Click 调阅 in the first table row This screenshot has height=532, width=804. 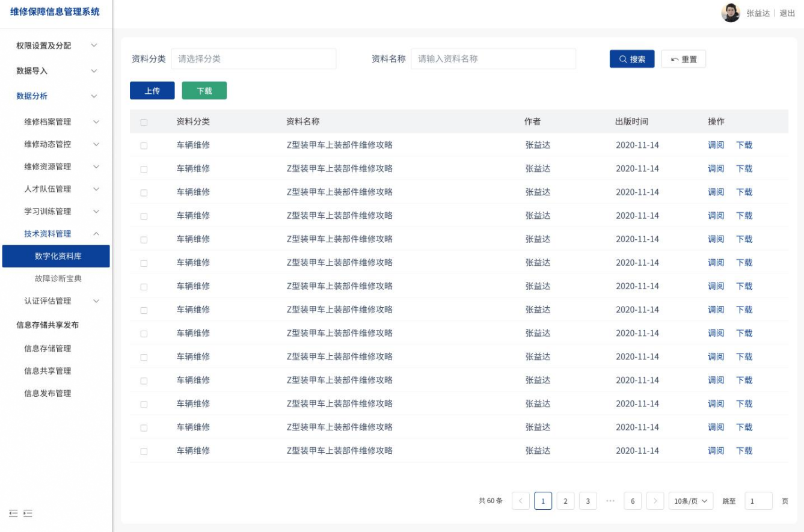(716, 145)
